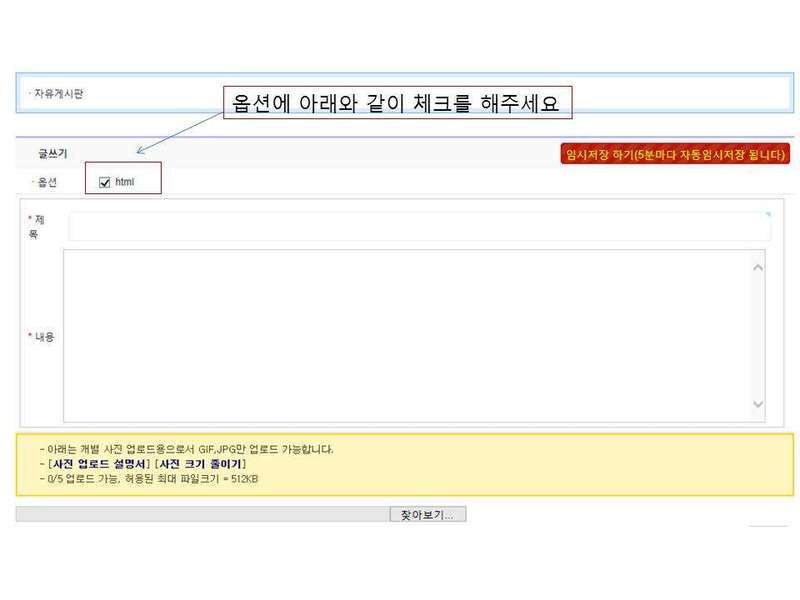800x600 pixels.
Task: Click the html label text
Action: 124,182
